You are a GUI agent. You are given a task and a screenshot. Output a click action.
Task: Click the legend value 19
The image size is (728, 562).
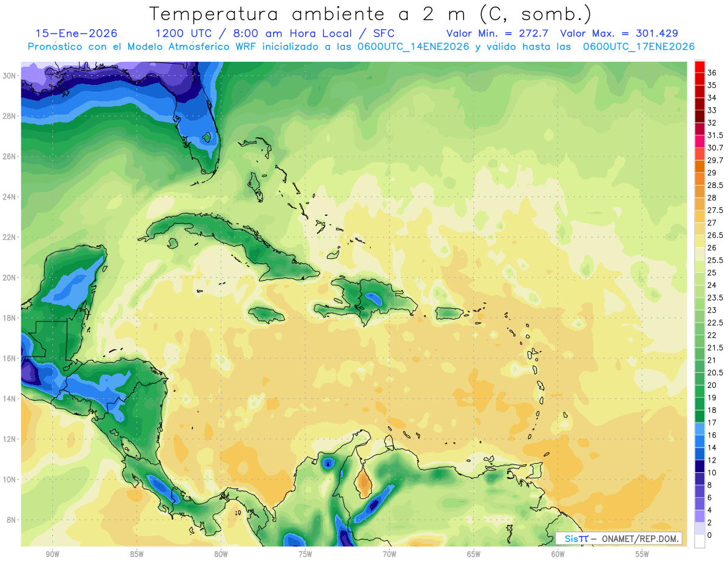[712, 398]
